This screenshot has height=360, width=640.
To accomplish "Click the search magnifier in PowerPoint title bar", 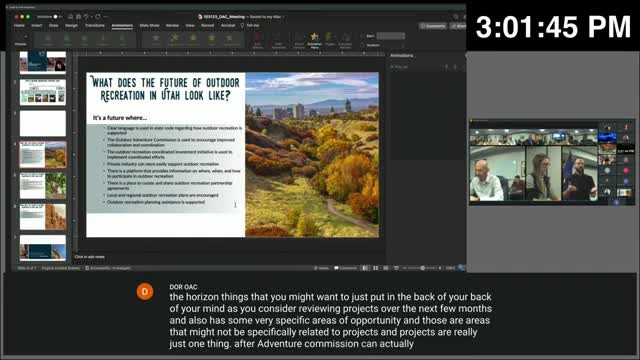I will [456, 17].
